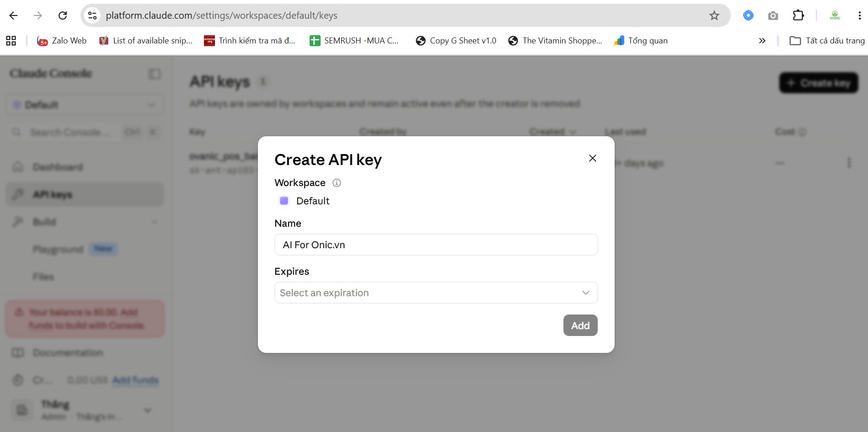Go back with the back arrow
The image size is (868, 432).
pos(13,16)
